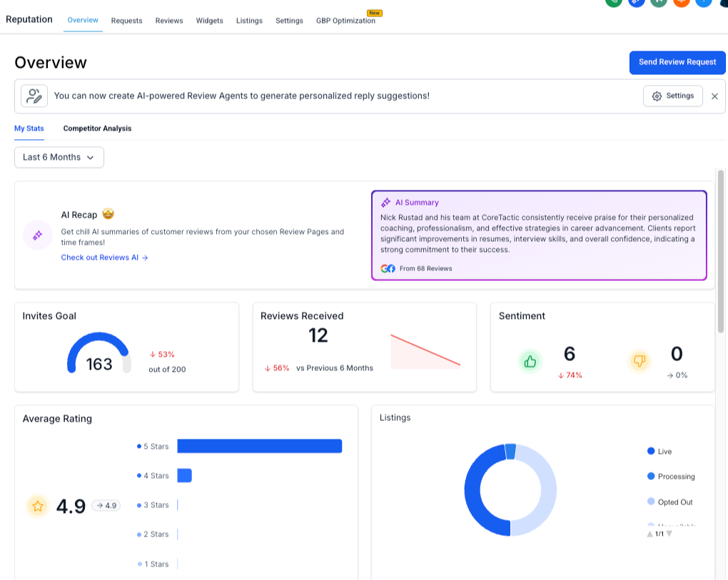The image size is (728, 580).
Task: Click the 5 Stars bar in rating chart
Action: (x=259, y=446)
